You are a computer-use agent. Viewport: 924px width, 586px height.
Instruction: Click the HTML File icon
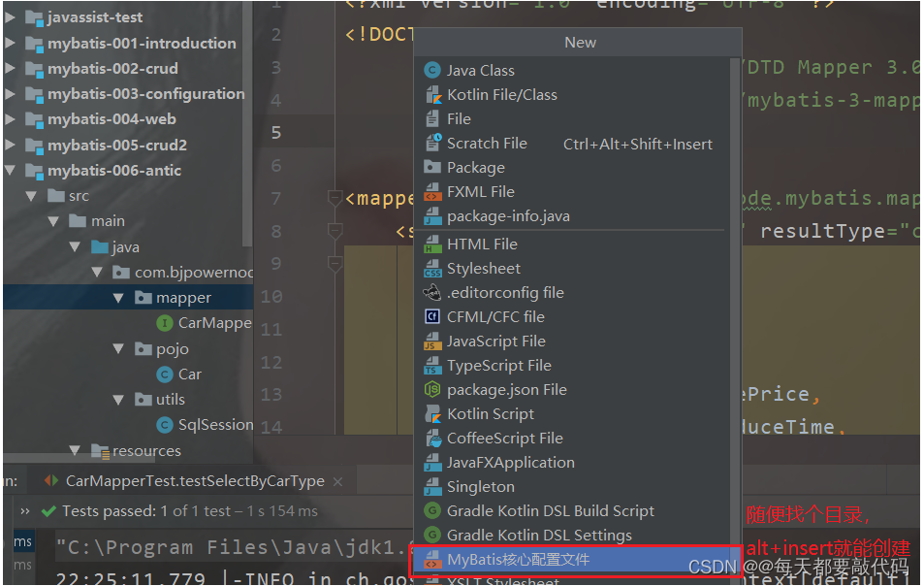tap(433, 244)
